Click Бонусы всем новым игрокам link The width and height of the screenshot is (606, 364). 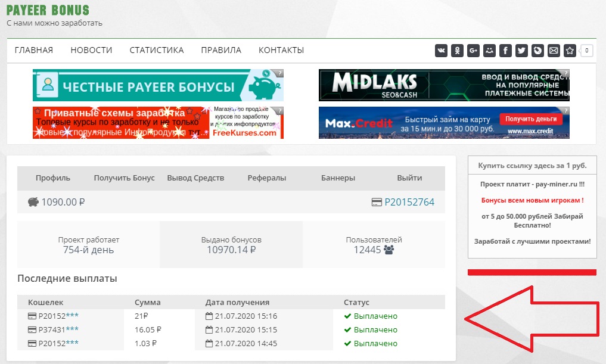tap(532, 200)
